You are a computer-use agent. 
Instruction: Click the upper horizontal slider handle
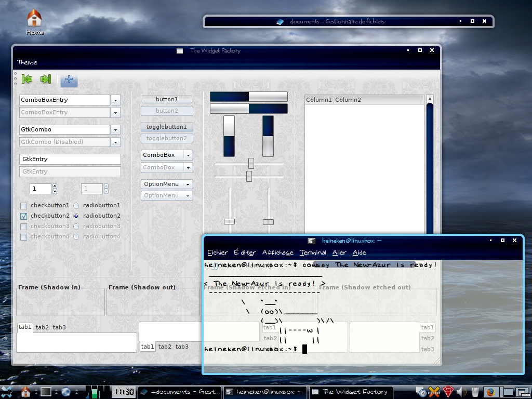tap(251, 164)
